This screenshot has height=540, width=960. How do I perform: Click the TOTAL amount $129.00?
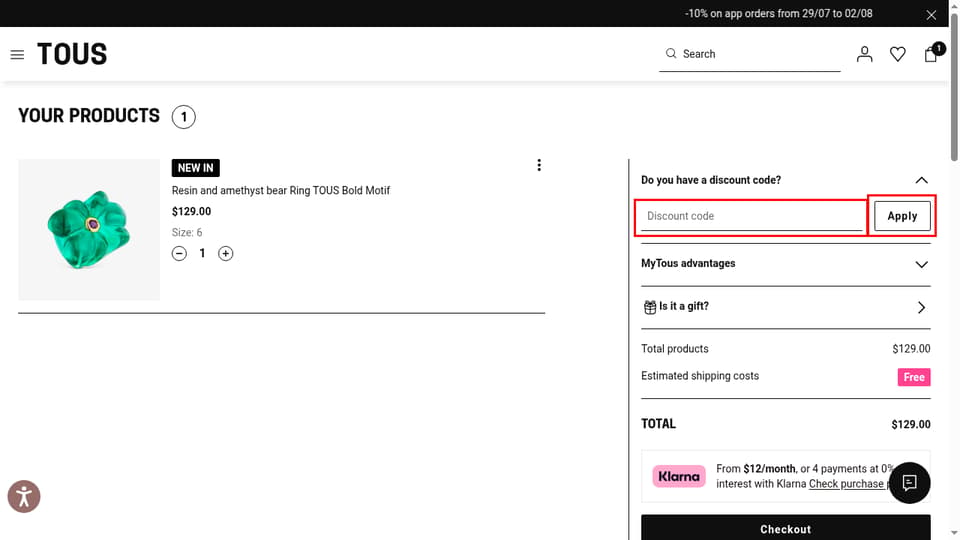(910, 424)
